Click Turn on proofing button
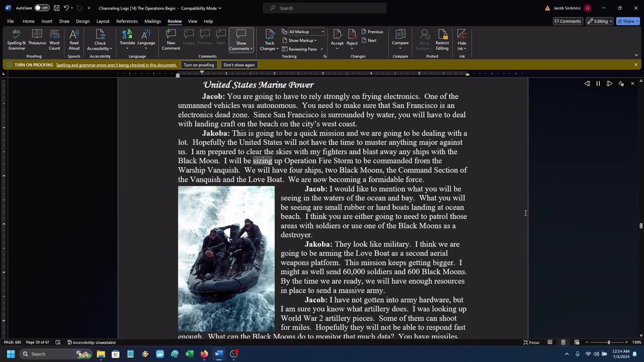Viewport: 644px width, 362px height. tap(199, 65)
